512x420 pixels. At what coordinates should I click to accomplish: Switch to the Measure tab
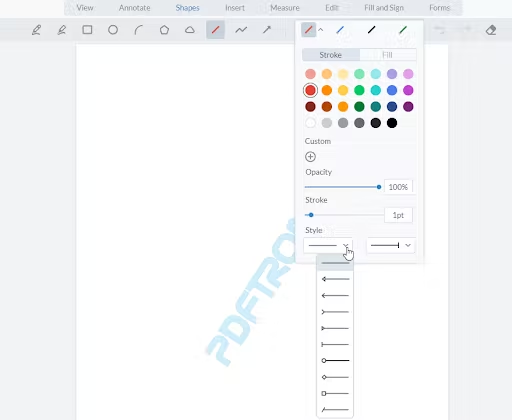(285, 8)
